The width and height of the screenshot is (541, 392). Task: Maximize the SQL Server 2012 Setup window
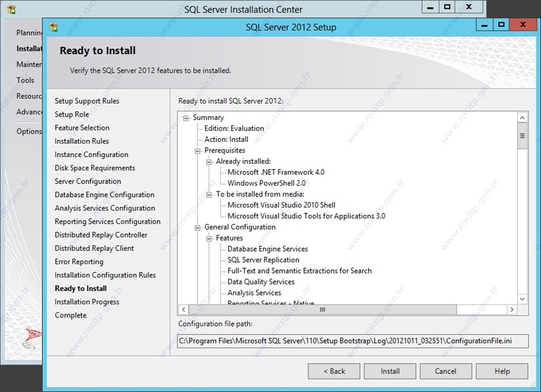click(x=502, y=25)
